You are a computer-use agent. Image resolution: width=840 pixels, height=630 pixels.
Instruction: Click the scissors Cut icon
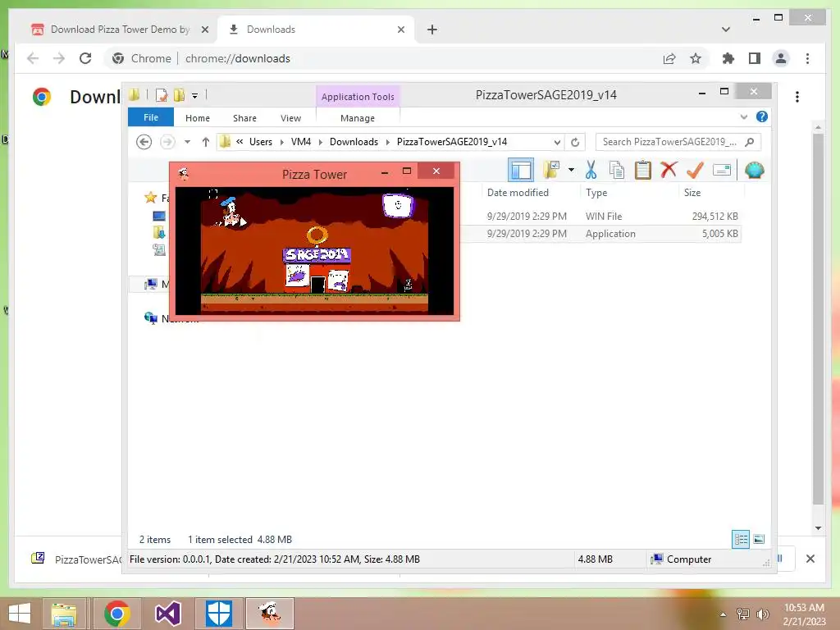(591, 170)
